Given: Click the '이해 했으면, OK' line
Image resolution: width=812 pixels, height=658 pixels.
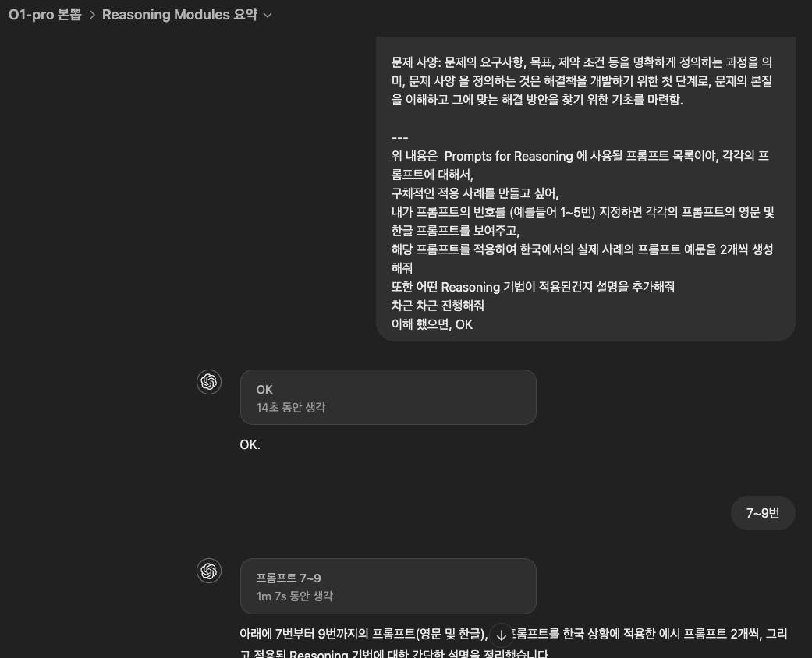Looking at the screenshot, I should (x=432, y=324).
